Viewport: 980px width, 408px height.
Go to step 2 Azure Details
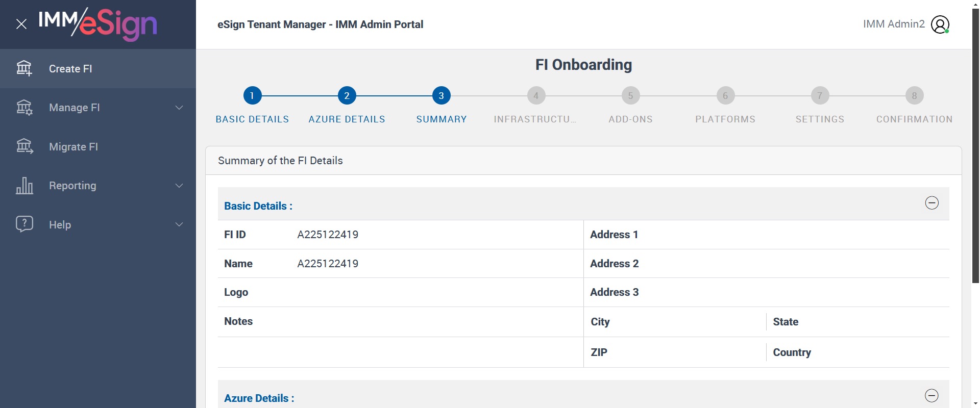pos(347,95)
